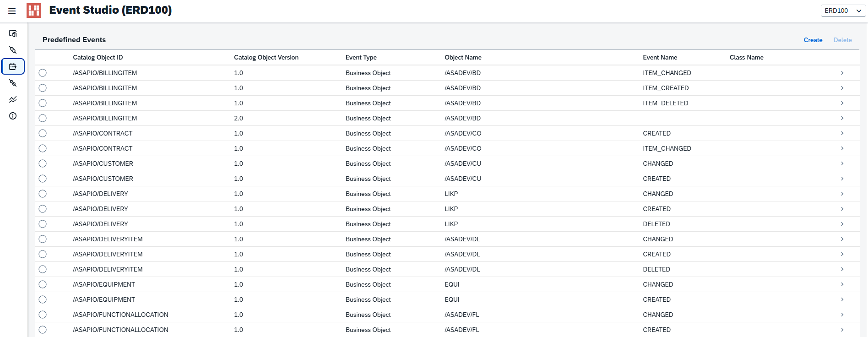Click /ASADEV/CO in CONTRACT ITEM_CHANGED row
This screenshot has height=337, width=868.
click(463, 148)
